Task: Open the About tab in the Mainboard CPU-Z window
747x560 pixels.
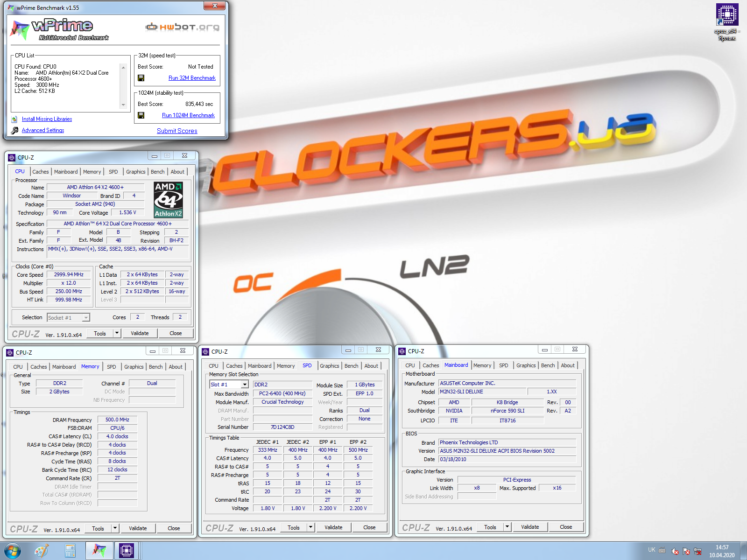Action: (x=568, y=365)
